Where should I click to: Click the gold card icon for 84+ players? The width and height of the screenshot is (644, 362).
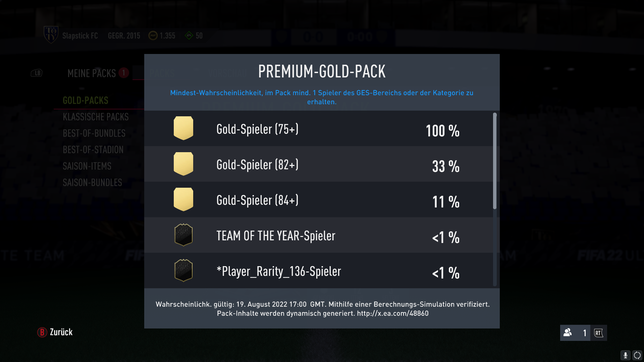[183, 199]
